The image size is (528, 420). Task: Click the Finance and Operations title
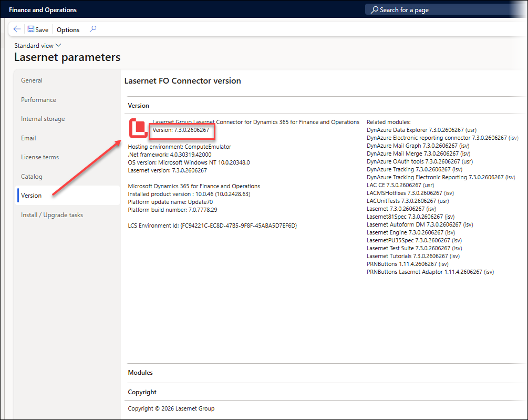pos(43,10)
